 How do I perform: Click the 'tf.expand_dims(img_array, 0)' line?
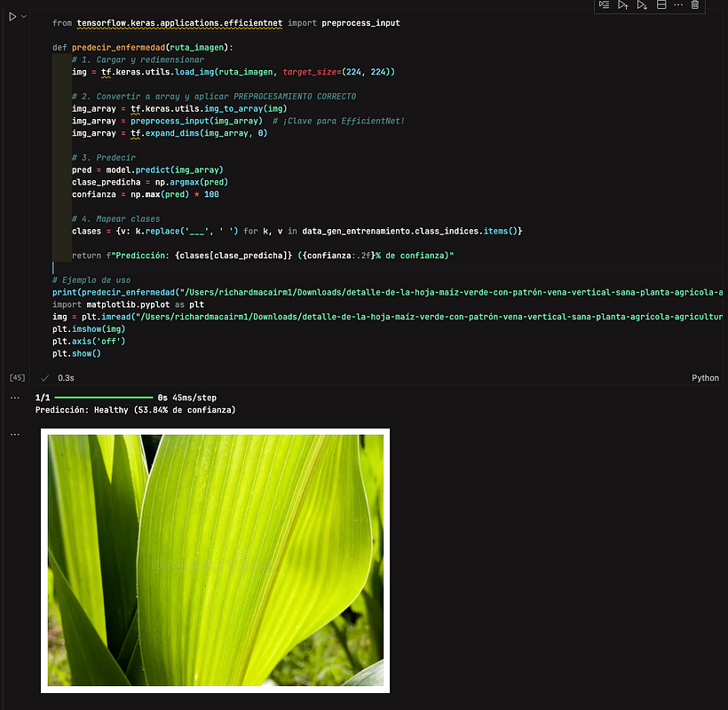170,133
